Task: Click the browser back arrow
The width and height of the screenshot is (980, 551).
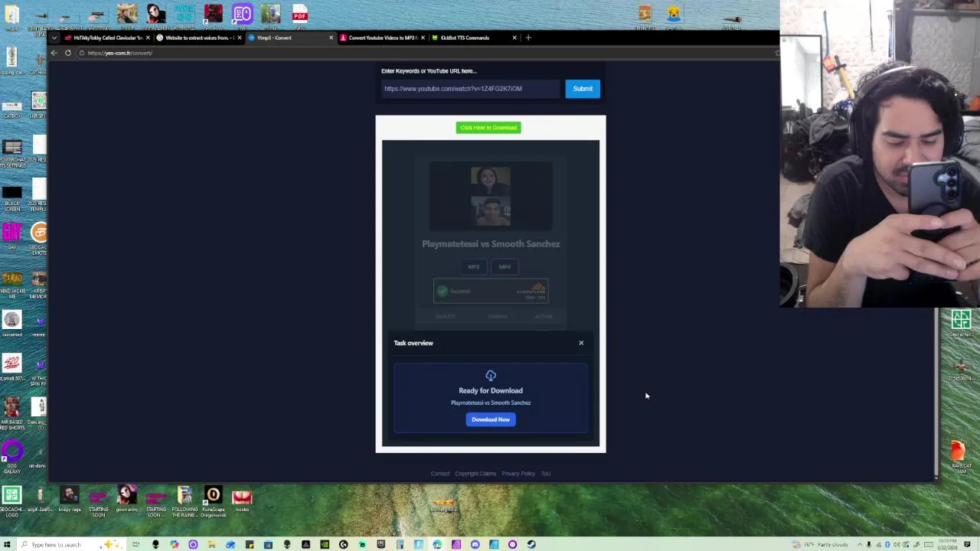Action: (x=54, y=53)
